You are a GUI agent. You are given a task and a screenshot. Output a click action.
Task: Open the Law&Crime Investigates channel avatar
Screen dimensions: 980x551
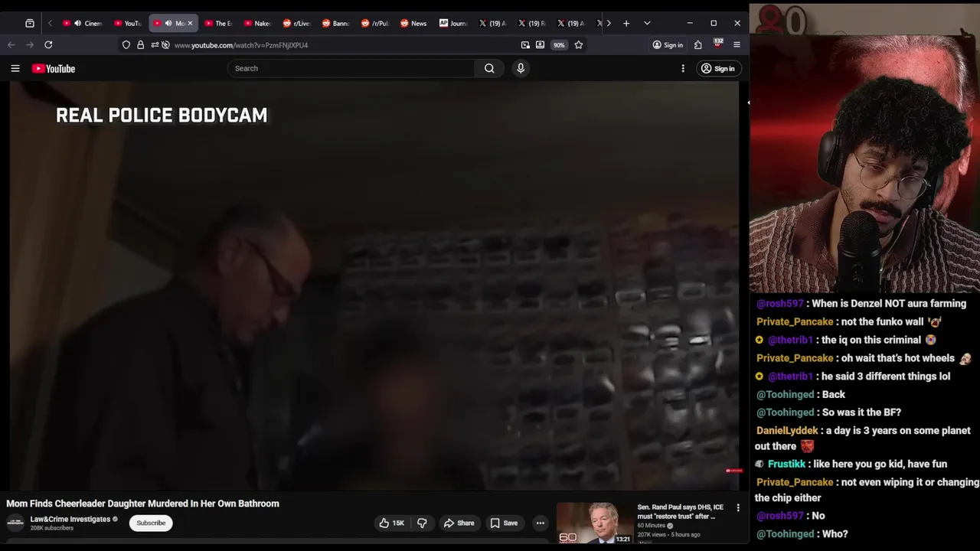coord(15,523)
